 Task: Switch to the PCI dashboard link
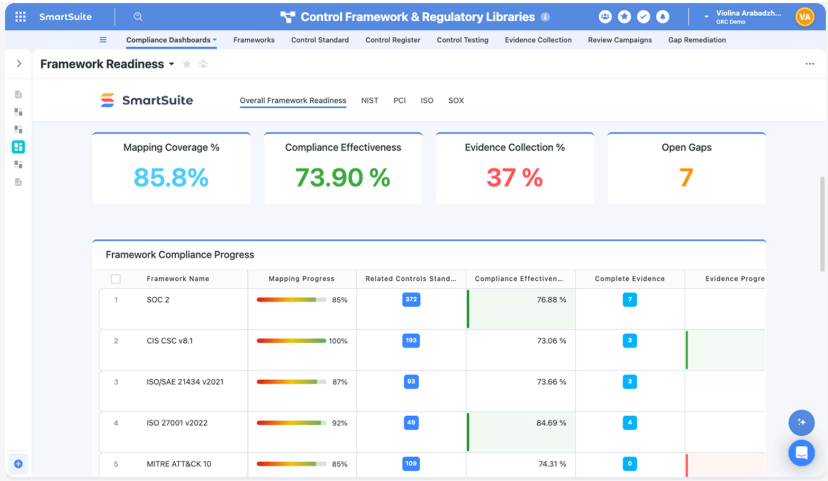tap(400, 100)
